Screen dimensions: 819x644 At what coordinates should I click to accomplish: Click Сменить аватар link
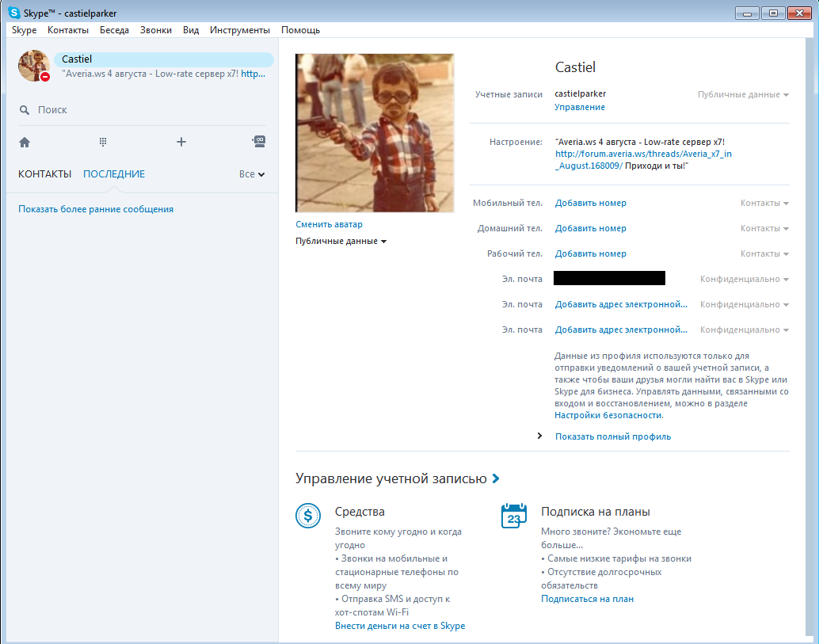click(x=329, y=224)
